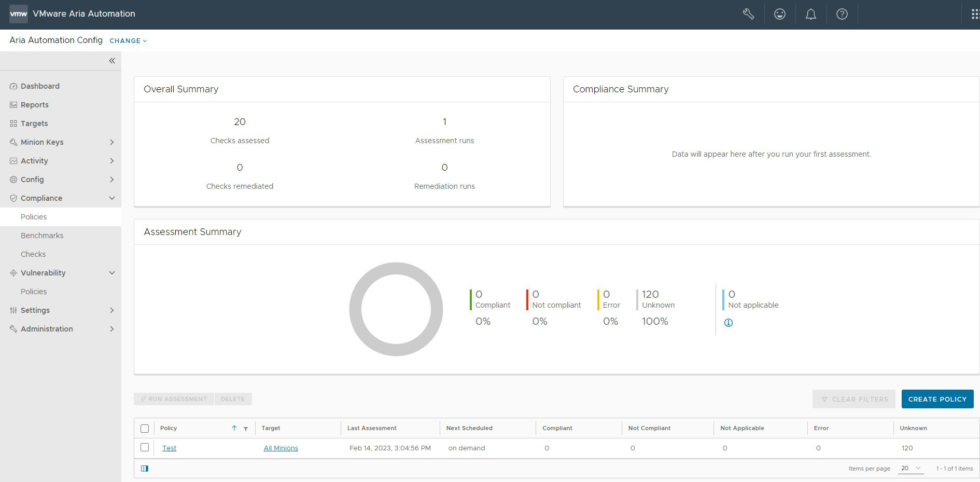This screenshot has width=980, height=482.
Task: Click the '120' Unknown cell in Test row
Action: (907, 448)
